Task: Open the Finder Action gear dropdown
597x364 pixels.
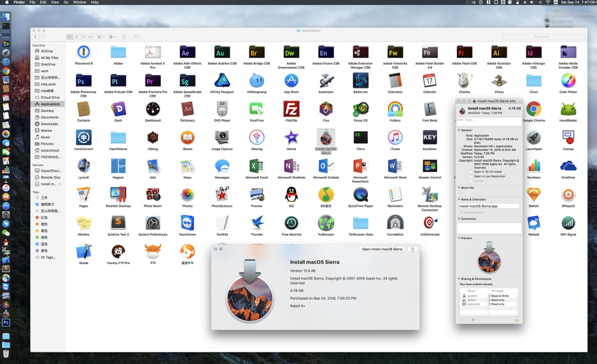Action: (x=112, y=37)
